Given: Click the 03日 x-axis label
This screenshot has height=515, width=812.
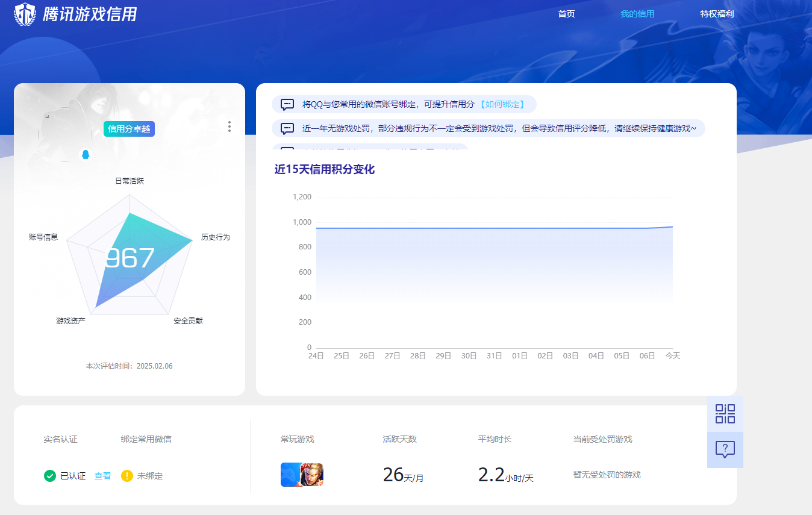Looking at the screenshot, I should coord(570,356).
